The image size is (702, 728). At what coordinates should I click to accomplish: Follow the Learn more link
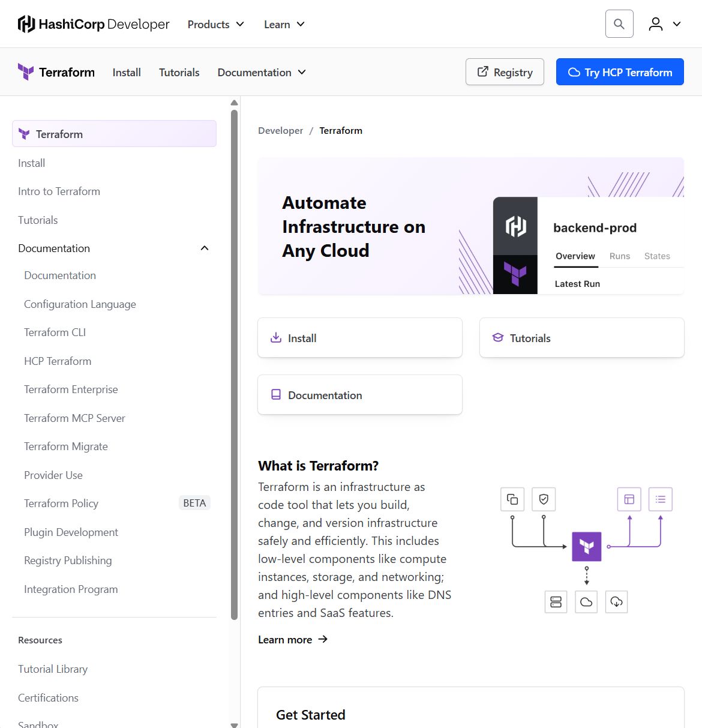click(x=293, y=639)
